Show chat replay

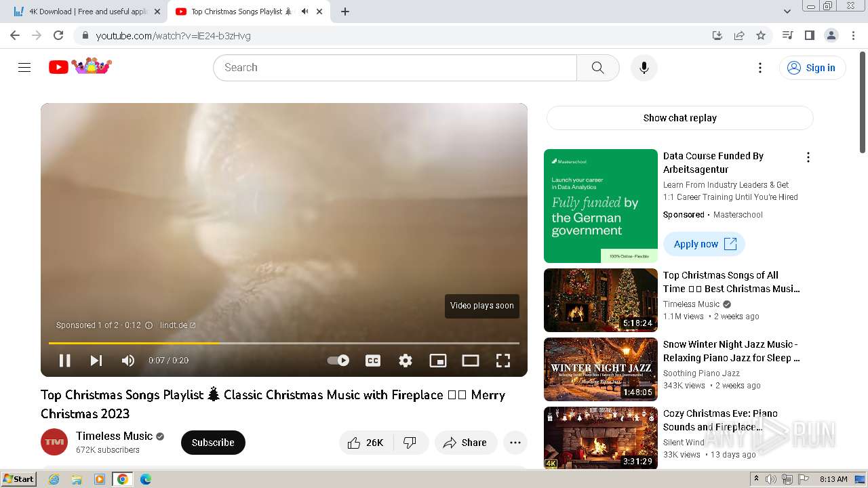[679, 118]
